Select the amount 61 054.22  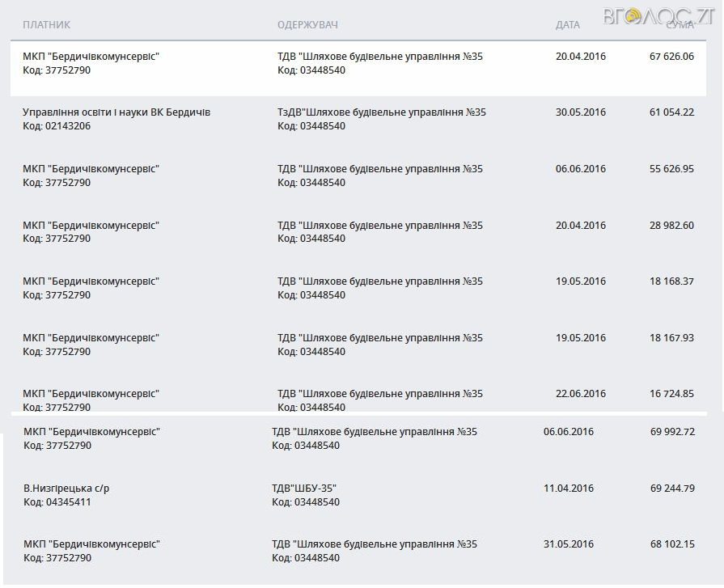(x=671, y=112)
